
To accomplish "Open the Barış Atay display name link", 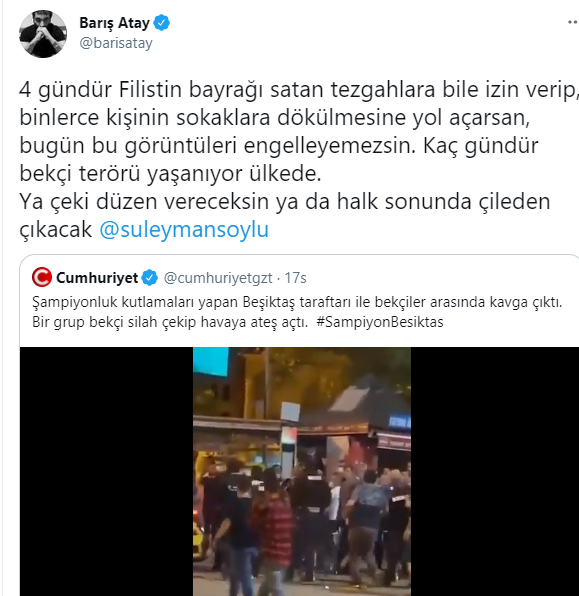I will click(114, 23).
